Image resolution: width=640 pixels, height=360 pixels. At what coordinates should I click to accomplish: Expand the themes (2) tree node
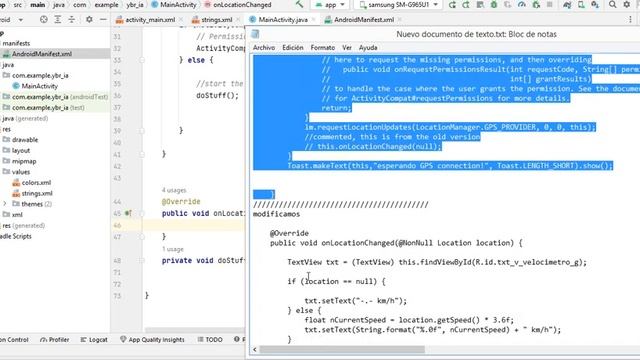pyautogui.click(x=5, y=204)
